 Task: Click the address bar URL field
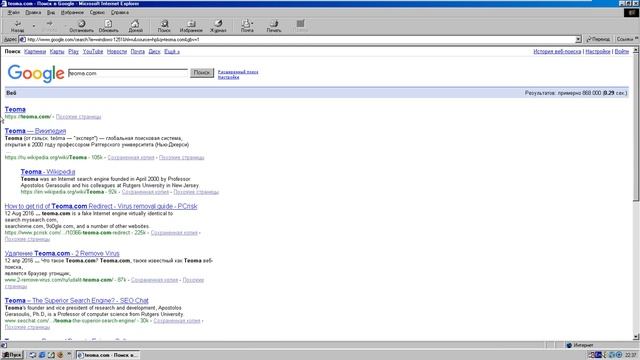click(300, 40)
